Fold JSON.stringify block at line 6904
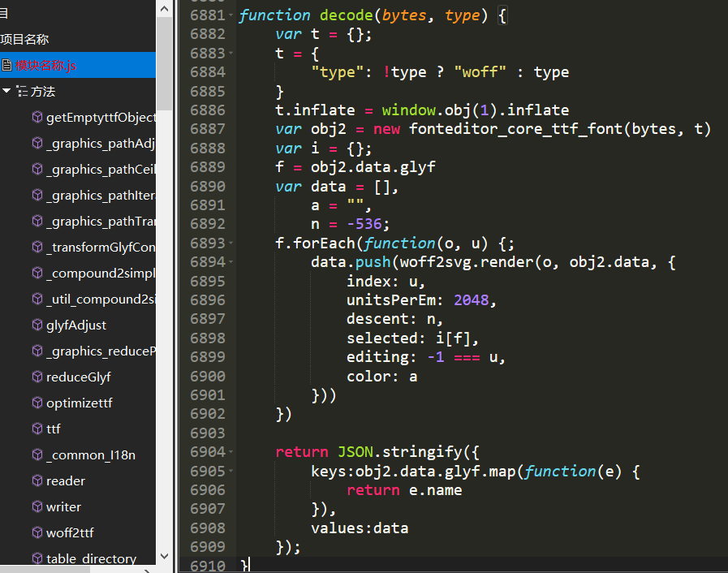The image size is (728, 573). [x=230, y=452]
